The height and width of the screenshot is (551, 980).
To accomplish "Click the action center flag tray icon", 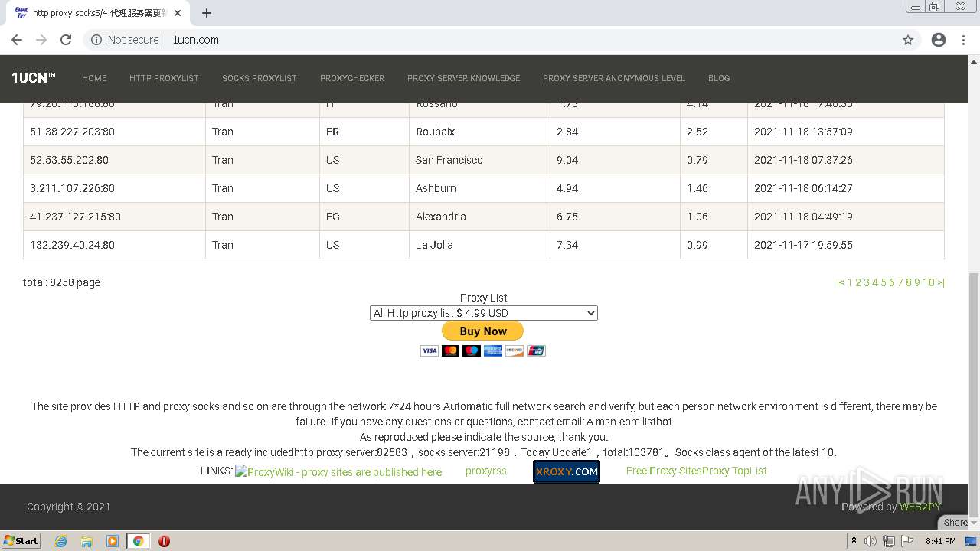I will coord(907,541).
